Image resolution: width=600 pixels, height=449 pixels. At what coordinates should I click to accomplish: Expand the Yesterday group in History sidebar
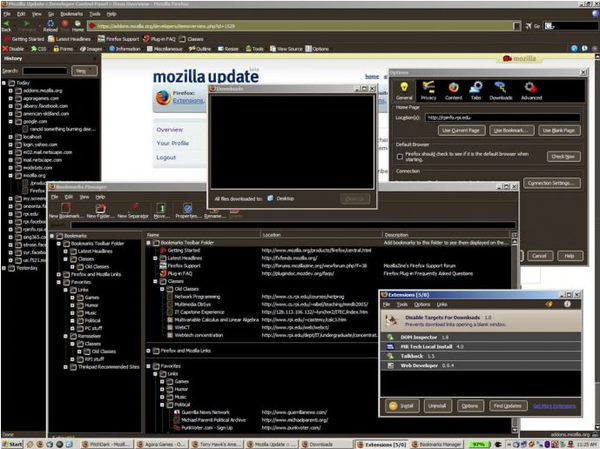point(4,268)
